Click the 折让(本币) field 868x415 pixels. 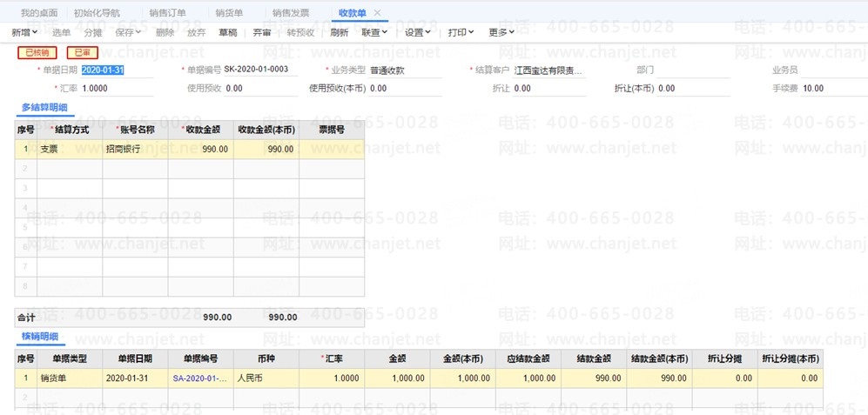click(x=693, y=88)
